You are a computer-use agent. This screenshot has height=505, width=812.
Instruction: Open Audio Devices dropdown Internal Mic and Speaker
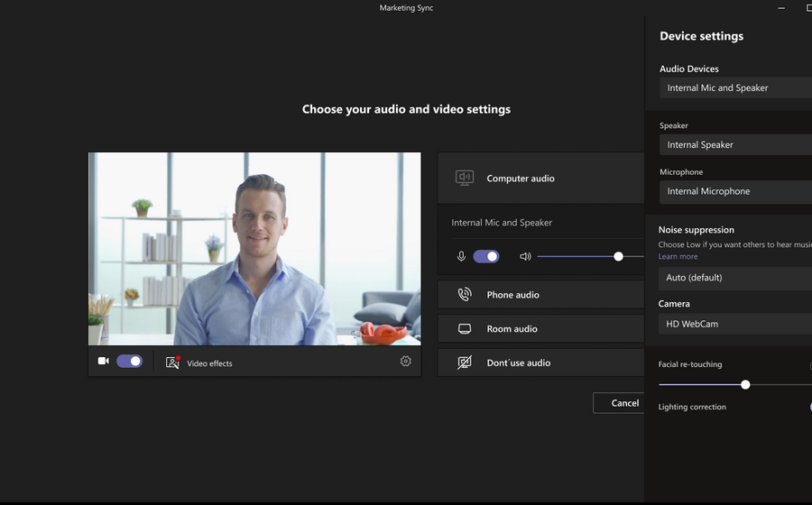pos(735,88)
